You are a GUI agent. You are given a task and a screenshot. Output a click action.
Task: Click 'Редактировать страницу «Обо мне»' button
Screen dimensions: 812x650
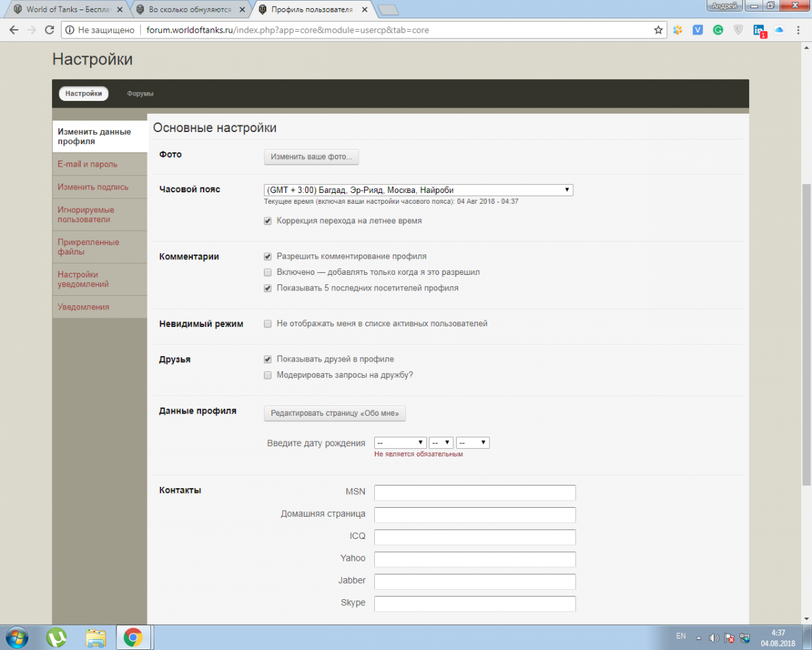tap(335, 413)
